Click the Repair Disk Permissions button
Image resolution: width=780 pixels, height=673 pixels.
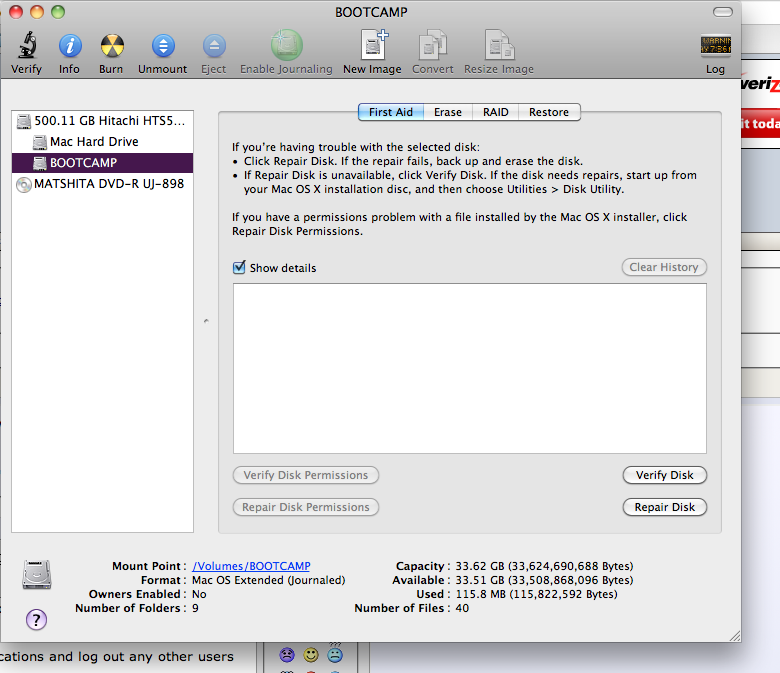306,507
